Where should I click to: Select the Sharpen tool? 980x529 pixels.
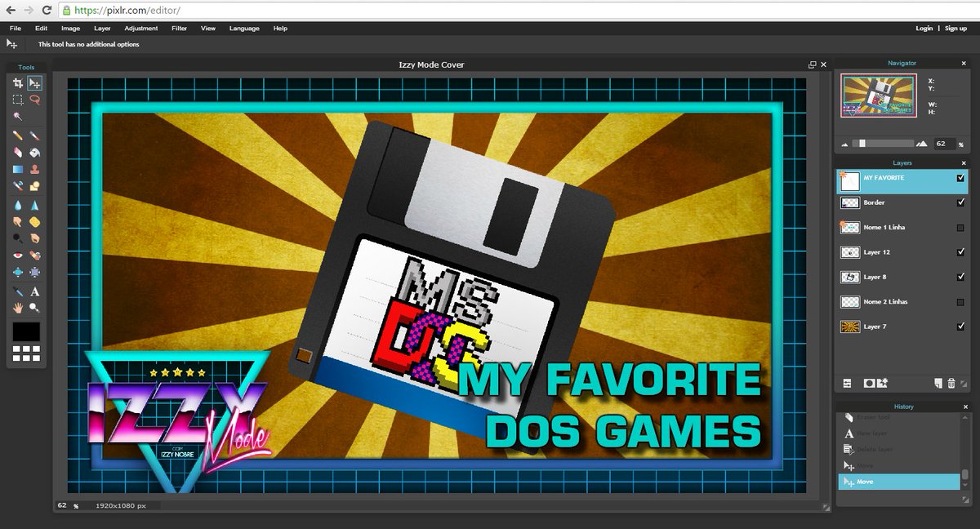pos(34,205)
